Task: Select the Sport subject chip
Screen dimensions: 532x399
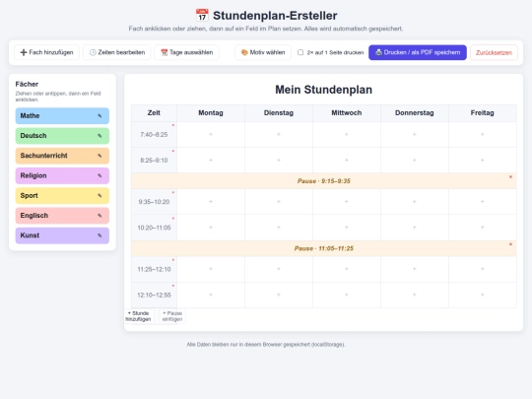Action: pos(62,195)
